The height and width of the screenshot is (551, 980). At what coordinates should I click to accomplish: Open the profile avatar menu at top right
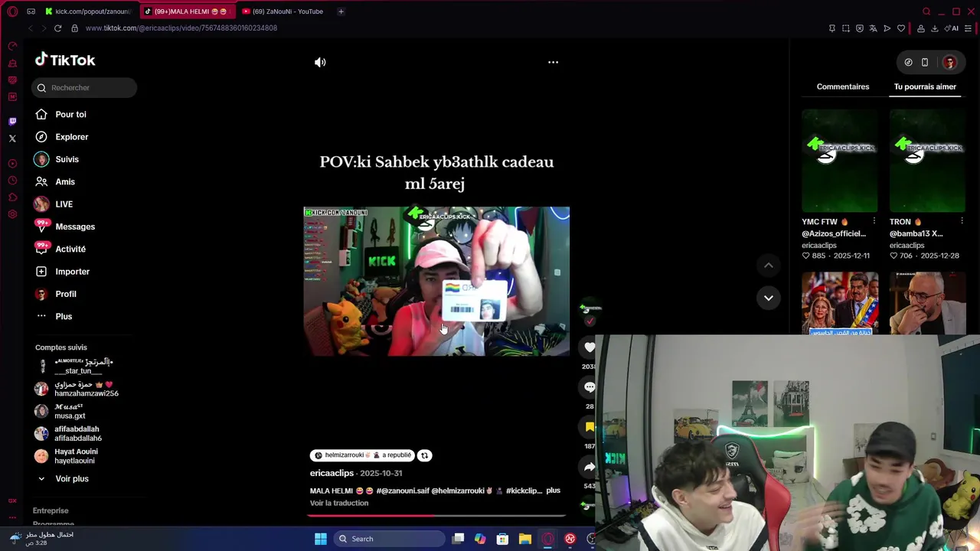tap(949, 63)
